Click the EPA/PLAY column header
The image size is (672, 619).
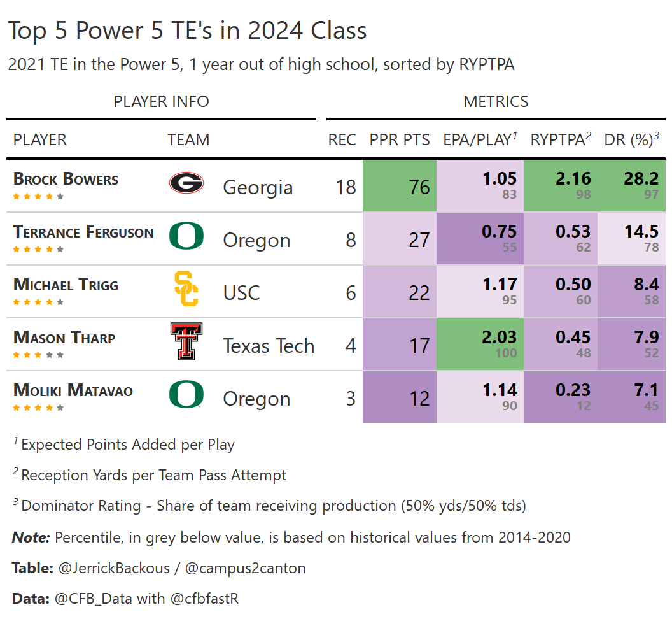tap(480, 139)
